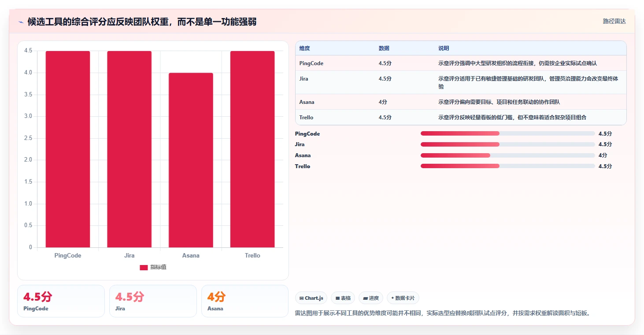The image size is (644, 335).
Task: Click the 数据 table column header
Action: pos(384,48)
